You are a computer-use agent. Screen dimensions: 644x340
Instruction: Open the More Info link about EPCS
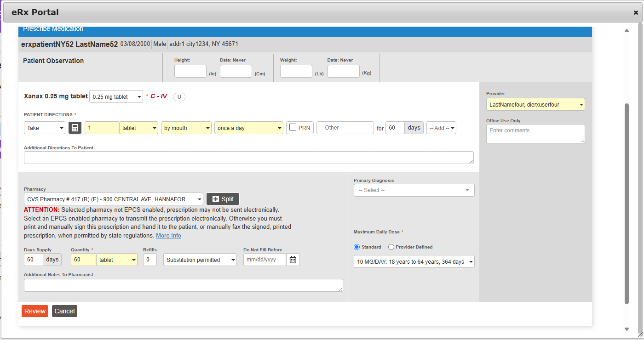(x=168, y=235)
